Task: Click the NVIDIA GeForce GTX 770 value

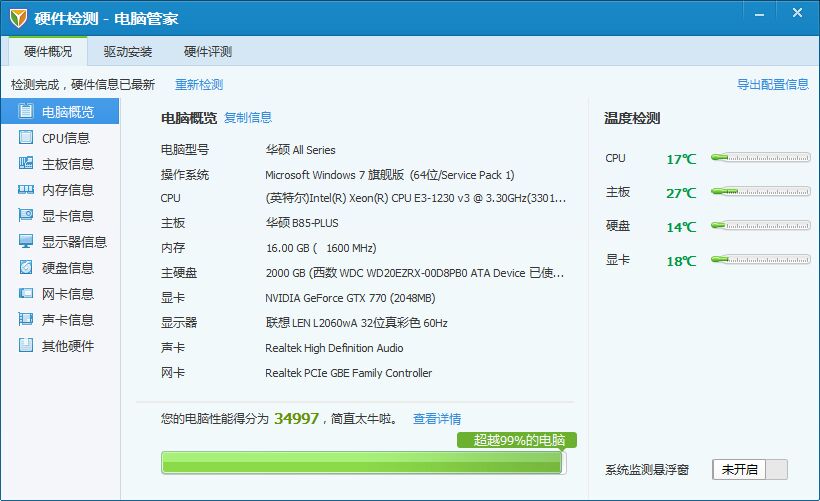Action: point(350,298)
